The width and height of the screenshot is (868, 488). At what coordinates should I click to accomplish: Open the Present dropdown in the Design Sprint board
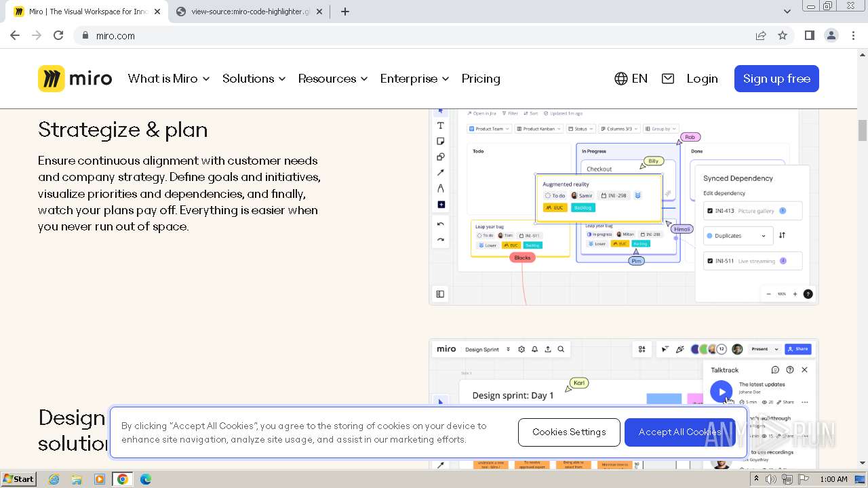coord(765,349)
